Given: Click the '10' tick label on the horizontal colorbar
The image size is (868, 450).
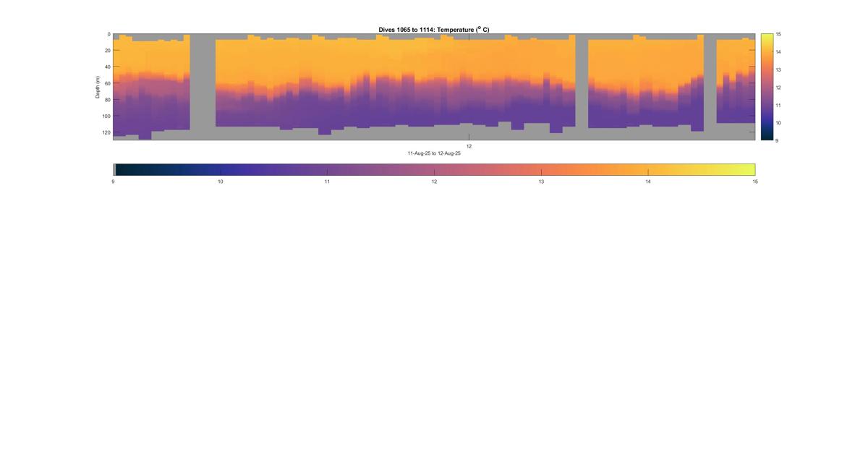Looking at the screenshot, I should 220,182.
